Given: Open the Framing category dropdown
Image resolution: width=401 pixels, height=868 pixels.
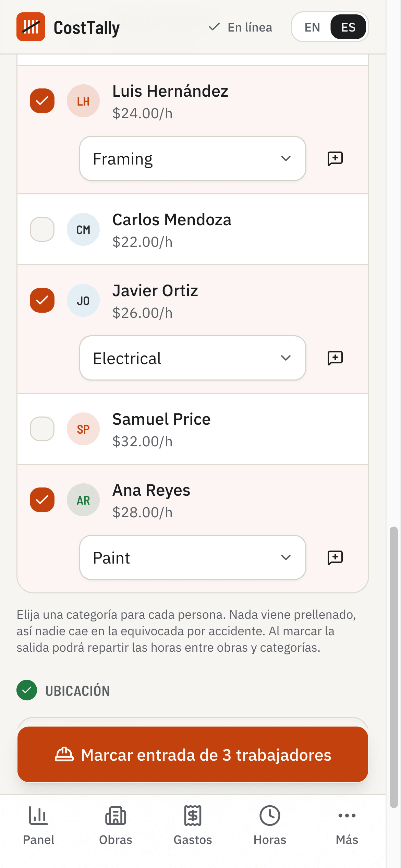Looking at the screenshot, I should coord(193,158).
